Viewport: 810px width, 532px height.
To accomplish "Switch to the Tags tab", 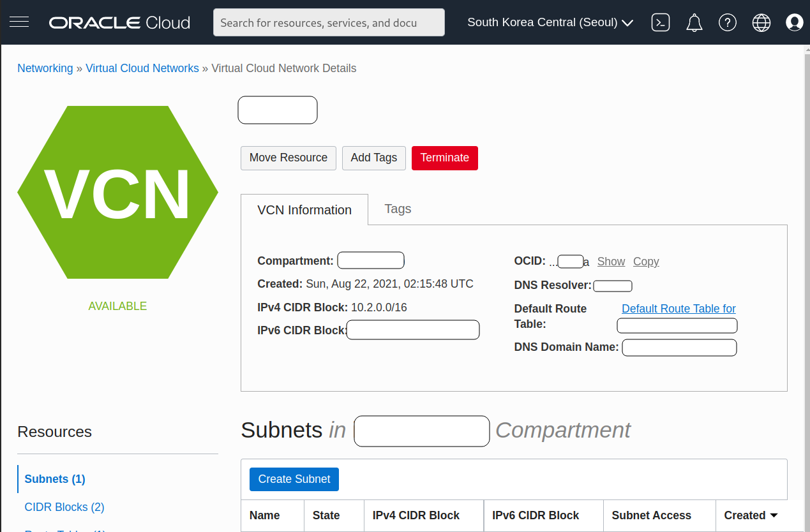I will (398, 209).
